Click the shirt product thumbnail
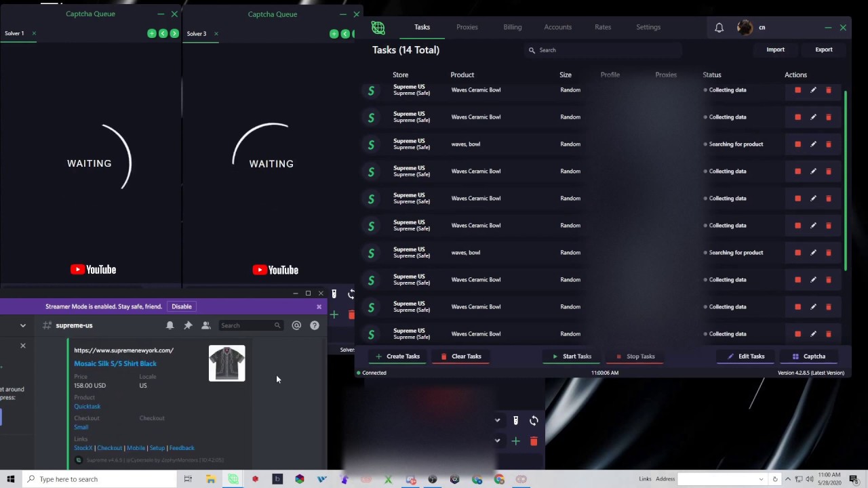This screenshot has height=488, width=868. click(227, 363)
